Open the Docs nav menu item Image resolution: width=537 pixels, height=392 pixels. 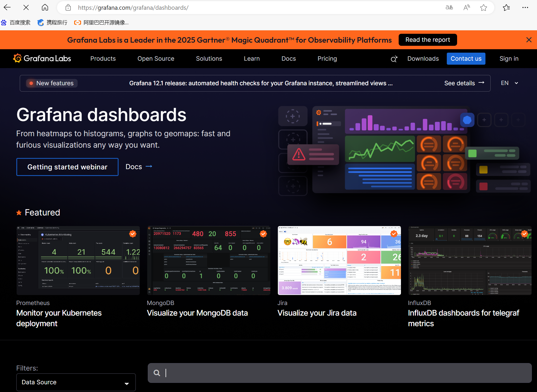point(289,59)
